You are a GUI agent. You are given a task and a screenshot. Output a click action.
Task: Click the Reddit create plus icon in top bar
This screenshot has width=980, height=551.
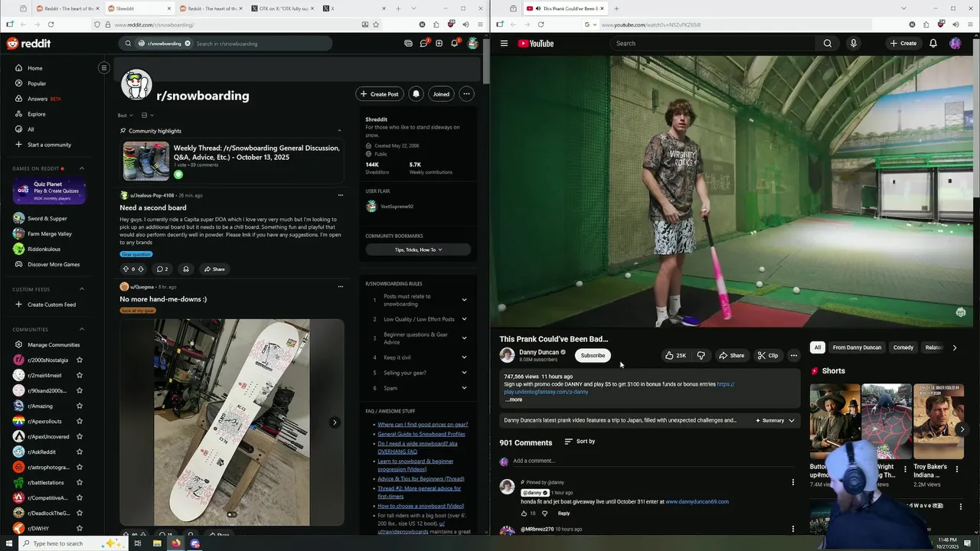click(x=439, y=44)
